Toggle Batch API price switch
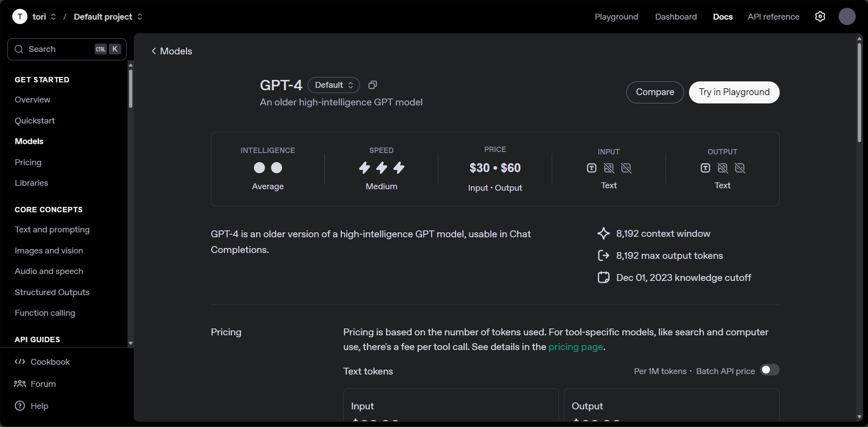This screenshot has width=868, height=427. pyautogui.click(x=770, y=370)
